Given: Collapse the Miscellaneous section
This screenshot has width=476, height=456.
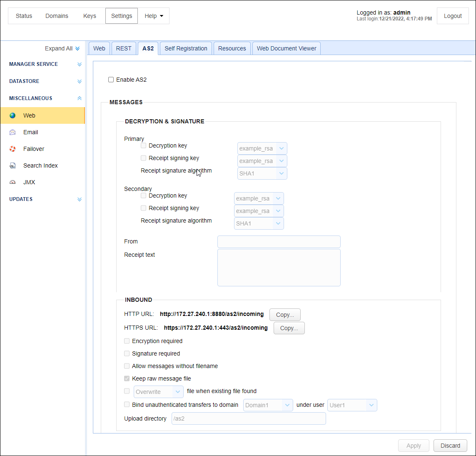Looking at the screenshot, I should tap(80, 98).
